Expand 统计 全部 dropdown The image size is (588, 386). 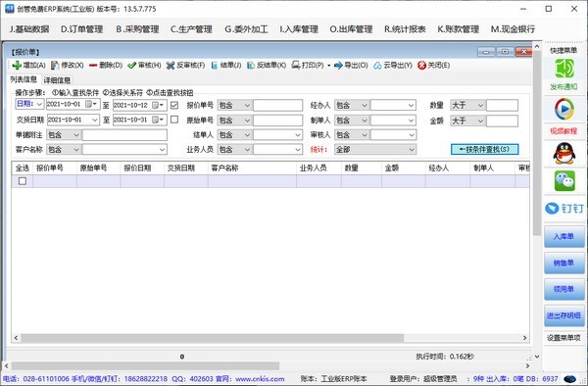point(411,150)
